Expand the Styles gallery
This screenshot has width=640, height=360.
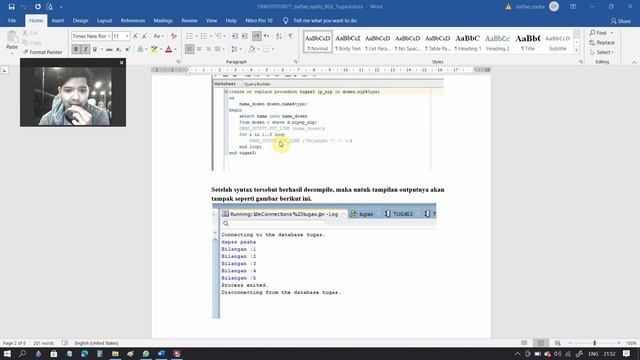coord(576,50)
